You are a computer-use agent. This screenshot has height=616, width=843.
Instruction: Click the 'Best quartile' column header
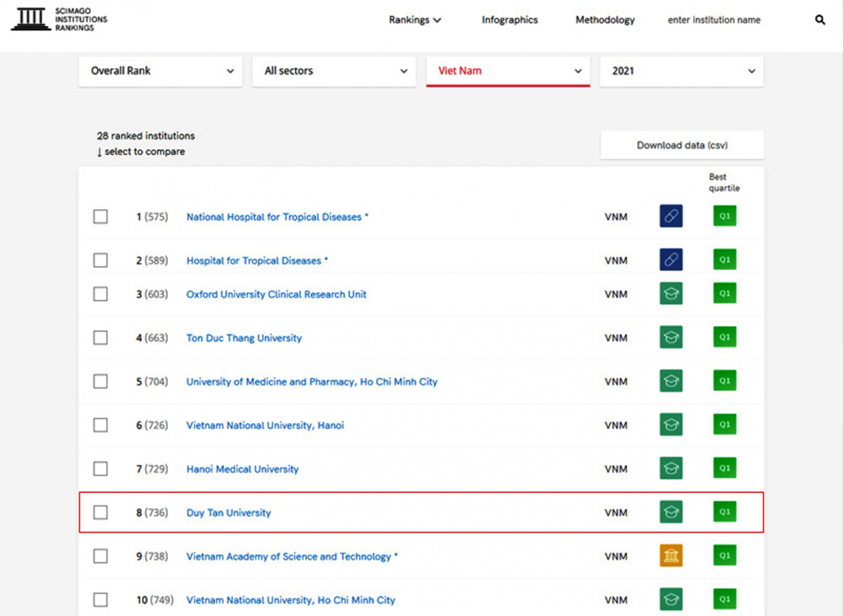coord(724,182)
